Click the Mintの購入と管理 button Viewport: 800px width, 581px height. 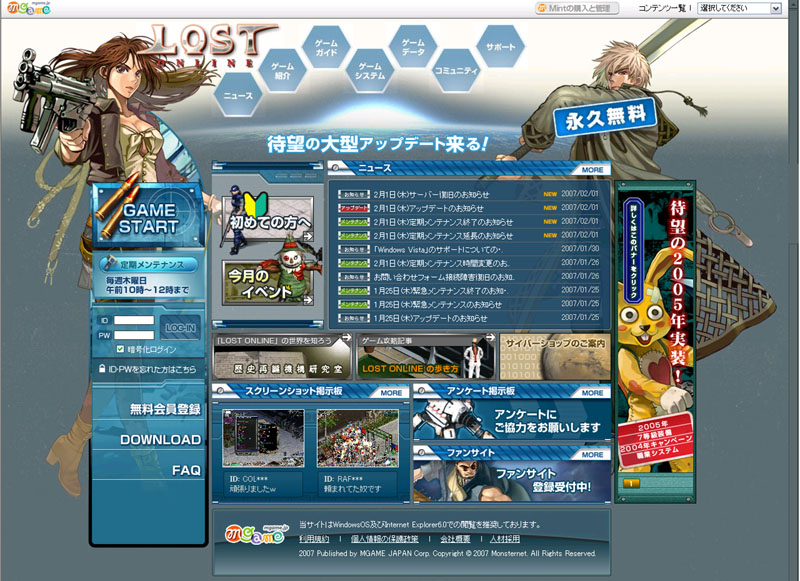pos(577,8)
